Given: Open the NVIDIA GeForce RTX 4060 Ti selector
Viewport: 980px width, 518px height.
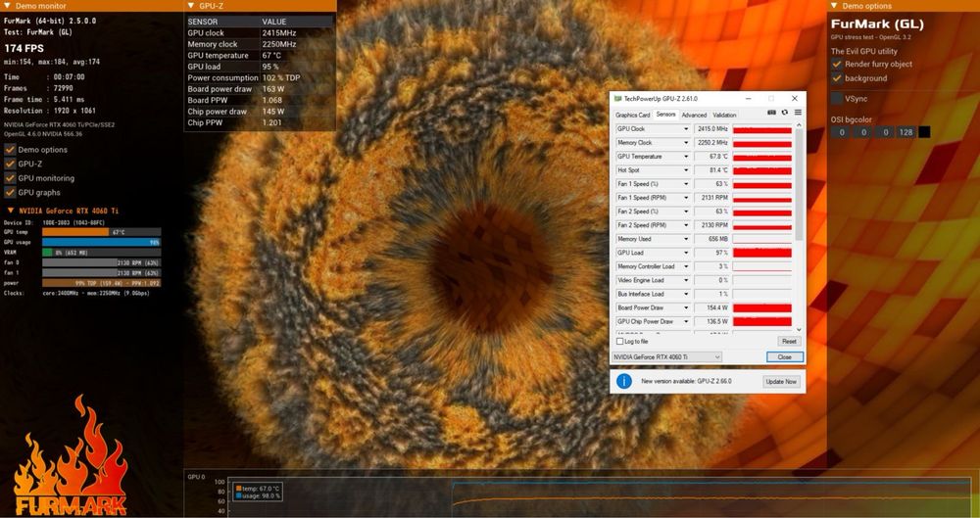Looking at the screenshot, I should point(666,356).
